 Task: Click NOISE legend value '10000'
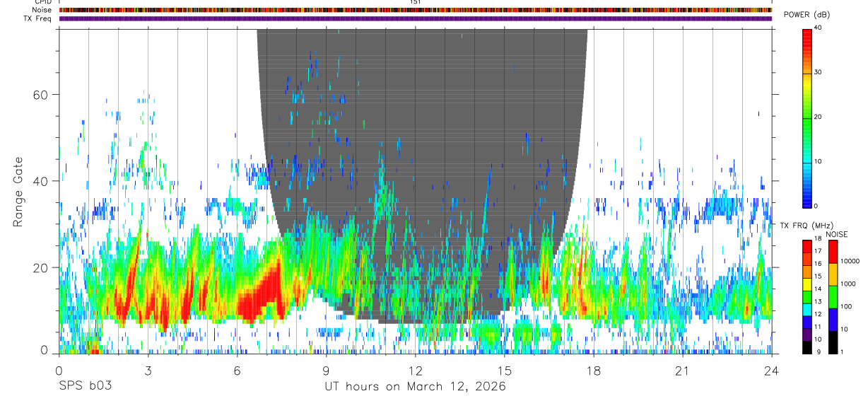(x=850, y=261)
